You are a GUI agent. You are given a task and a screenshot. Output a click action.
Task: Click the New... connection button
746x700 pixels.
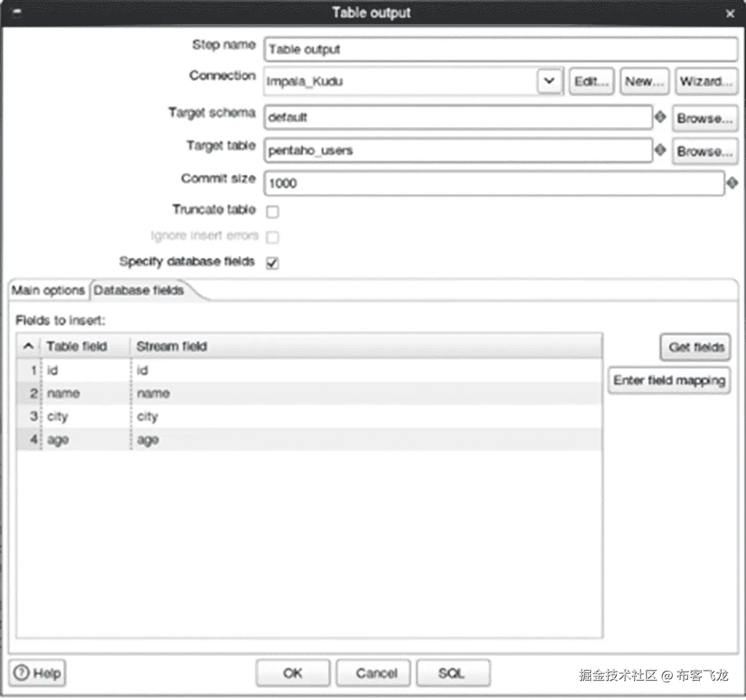pos(644,81)
